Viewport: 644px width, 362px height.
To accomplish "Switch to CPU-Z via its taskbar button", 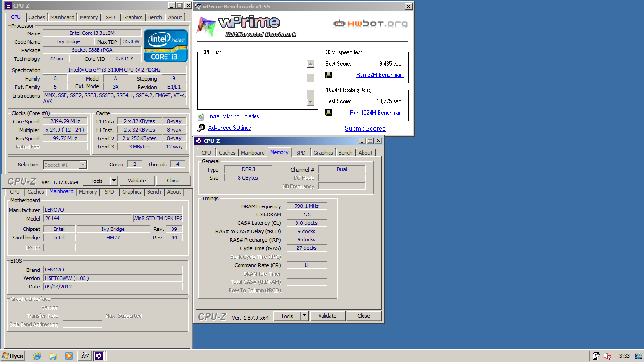I will click(99, 356).
